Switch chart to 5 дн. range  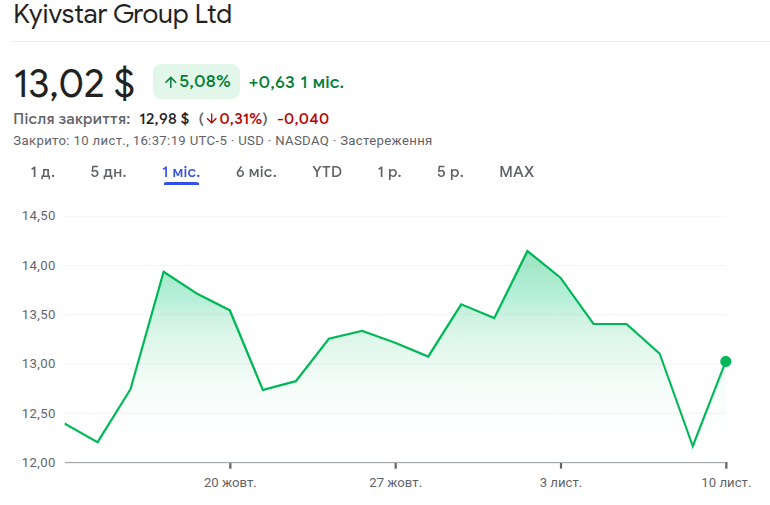108,172
